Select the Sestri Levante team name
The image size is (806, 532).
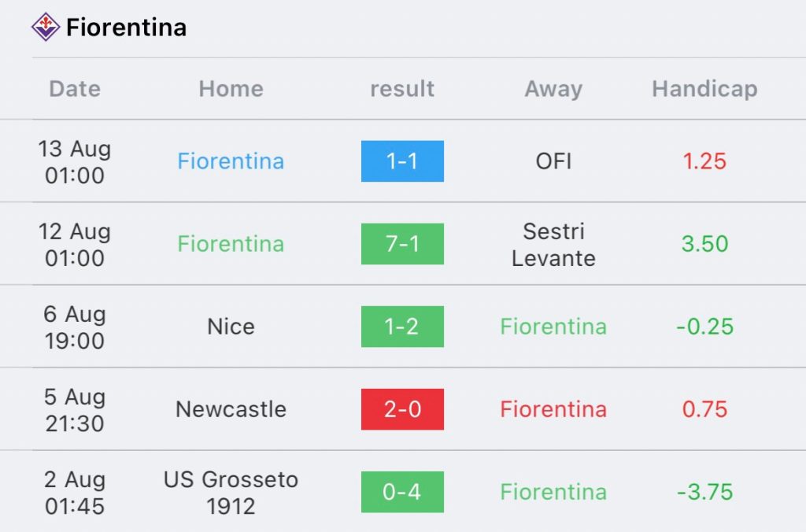pos(553,245)
